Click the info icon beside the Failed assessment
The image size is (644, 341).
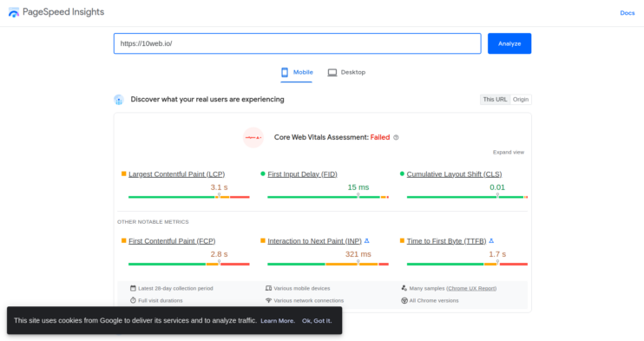point(396,138)
